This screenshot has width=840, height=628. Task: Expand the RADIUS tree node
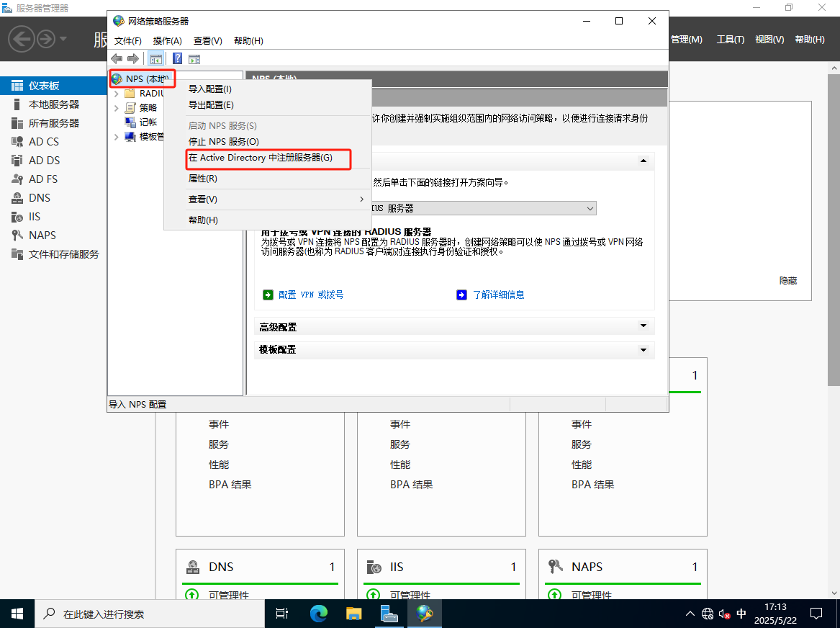(x=117, y=93)
